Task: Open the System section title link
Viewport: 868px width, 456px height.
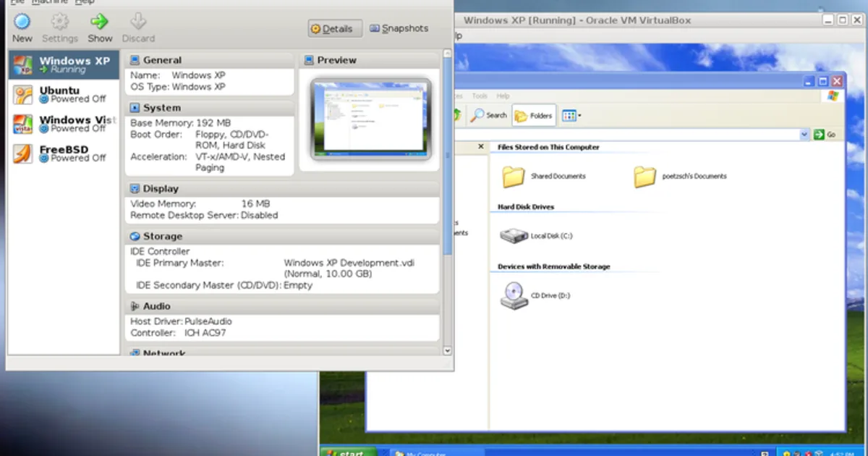Action: pos(162,108)
